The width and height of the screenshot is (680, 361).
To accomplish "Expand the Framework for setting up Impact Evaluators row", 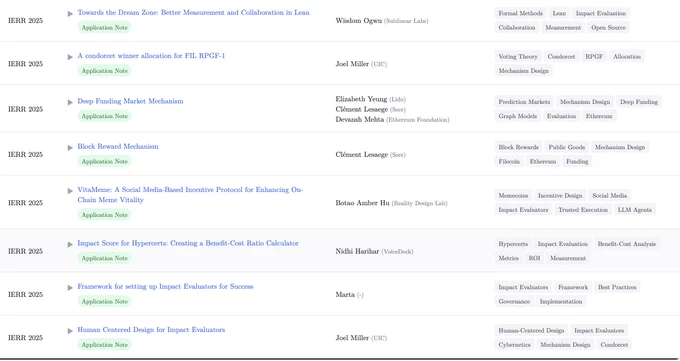I will tap(70, 288).
